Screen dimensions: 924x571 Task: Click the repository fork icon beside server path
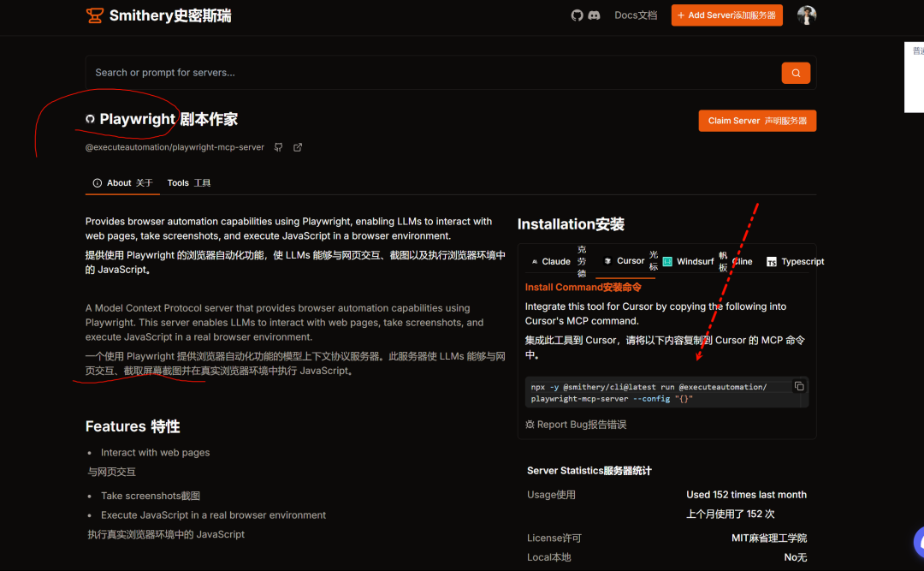coord(278,147)
